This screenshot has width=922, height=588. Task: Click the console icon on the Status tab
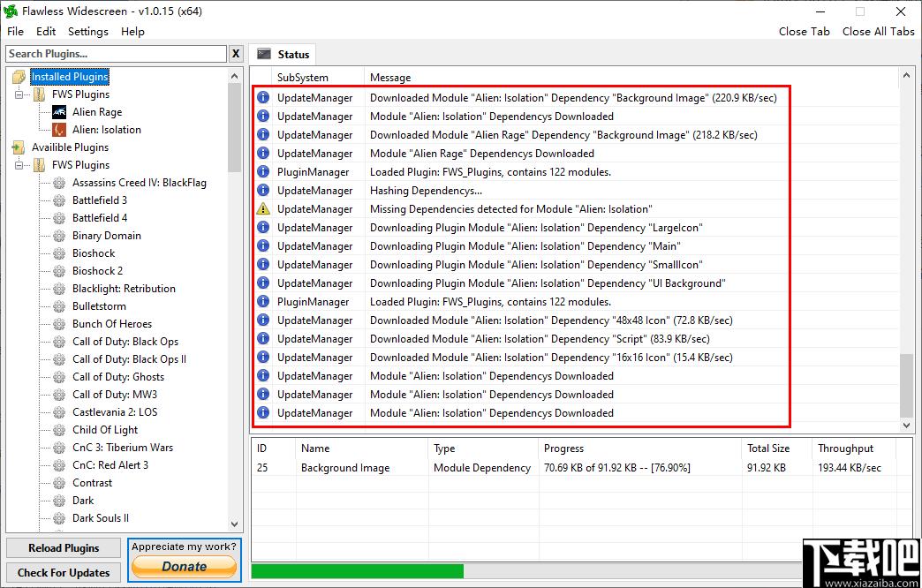[264, 54]
